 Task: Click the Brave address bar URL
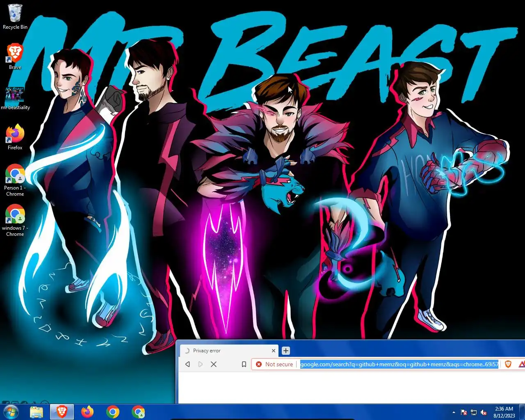point(399,364)
